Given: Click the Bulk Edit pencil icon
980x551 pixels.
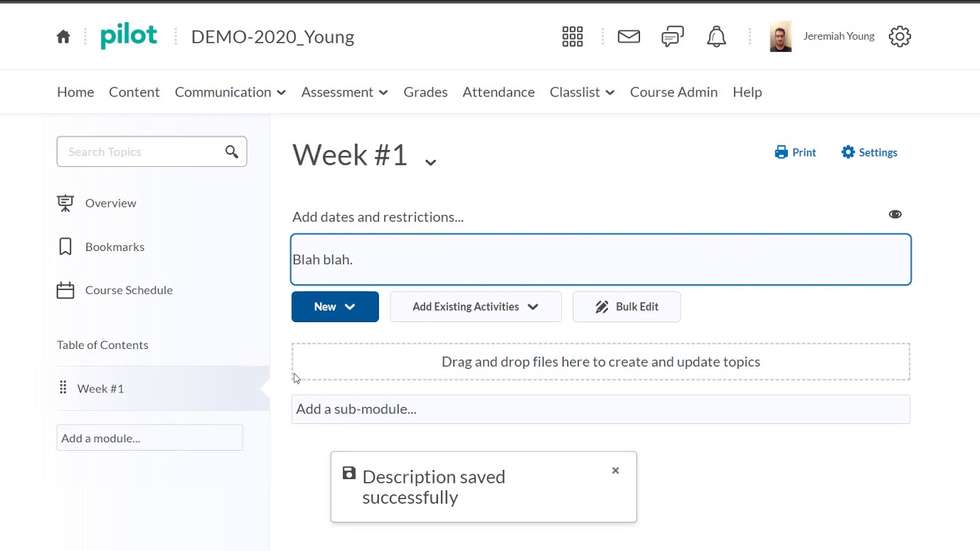Looking at the screenshot, I should coord(602,307).
